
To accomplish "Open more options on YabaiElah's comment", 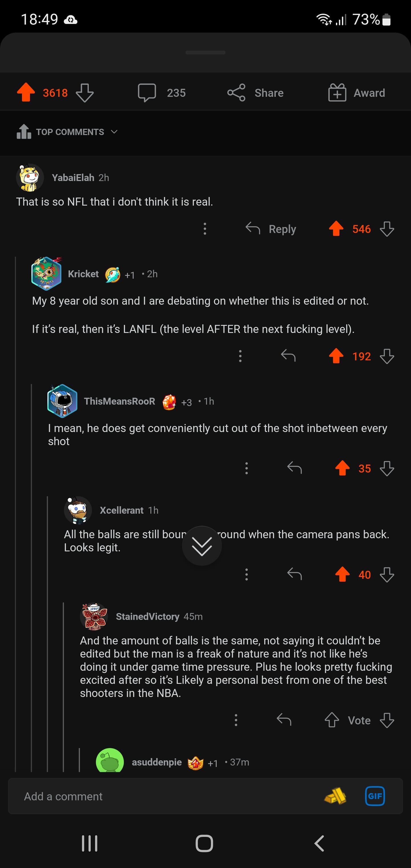I will (x=205, y=229).
